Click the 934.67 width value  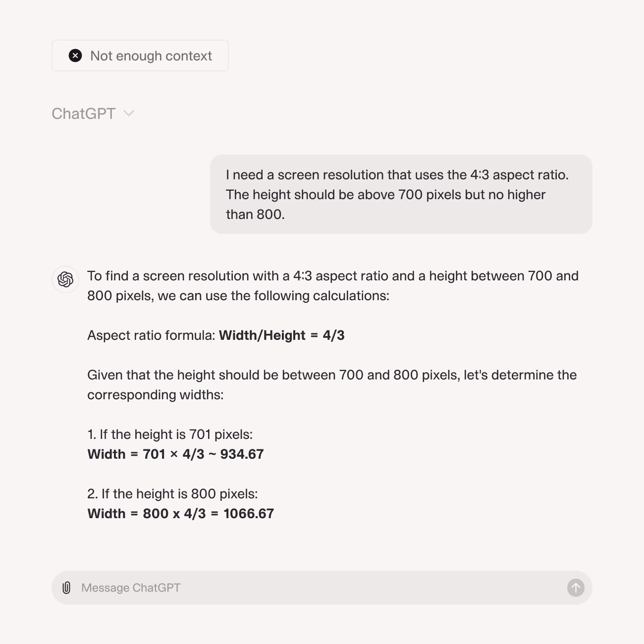pyautogui.click(x=242, y=454)
